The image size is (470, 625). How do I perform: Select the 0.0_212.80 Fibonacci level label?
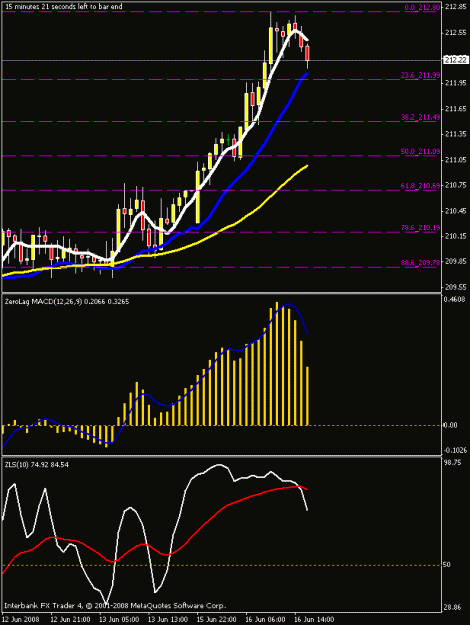tap(422, 7)
